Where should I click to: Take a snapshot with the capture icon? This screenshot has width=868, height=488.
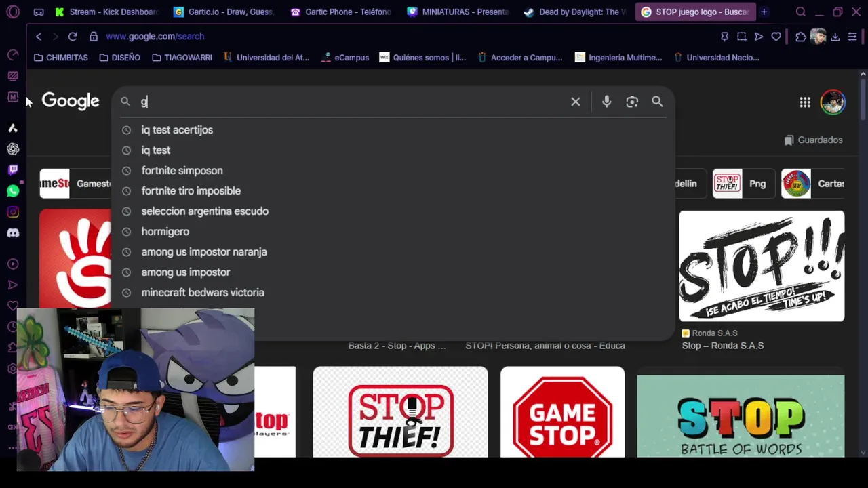[742, 37]
